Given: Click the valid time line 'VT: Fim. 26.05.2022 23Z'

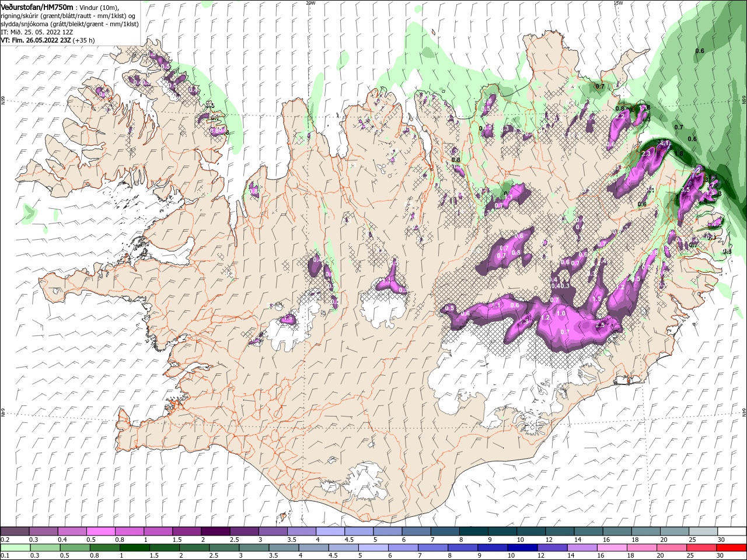Looking at the screenshot, I should (36, 40).
